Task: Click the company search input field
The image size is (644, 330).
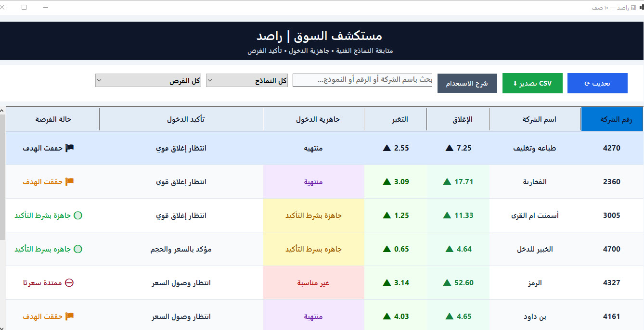Action: click(362, 80)
